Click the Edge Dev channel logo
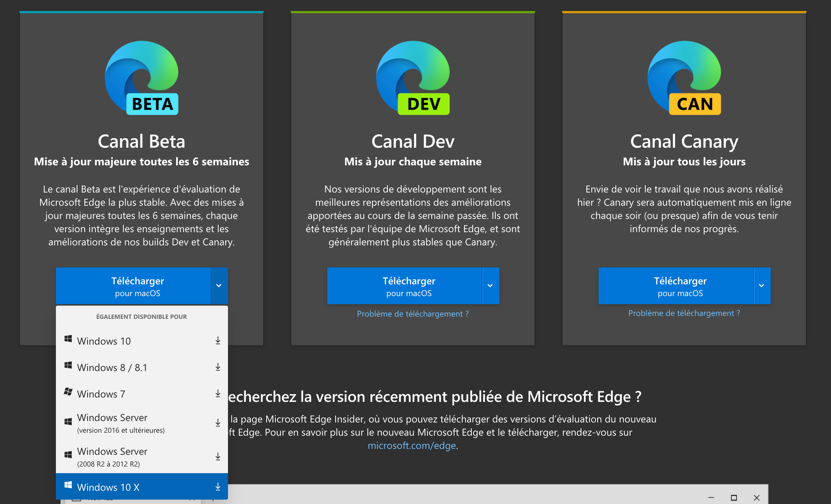 pyautogui.click(x=413, y=78)
